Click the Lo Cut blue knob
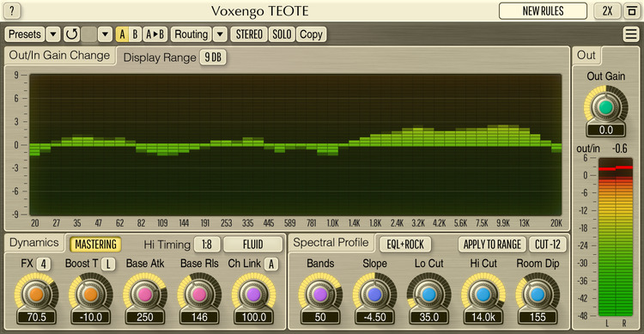The image size is (644, 334). point(429,295)
